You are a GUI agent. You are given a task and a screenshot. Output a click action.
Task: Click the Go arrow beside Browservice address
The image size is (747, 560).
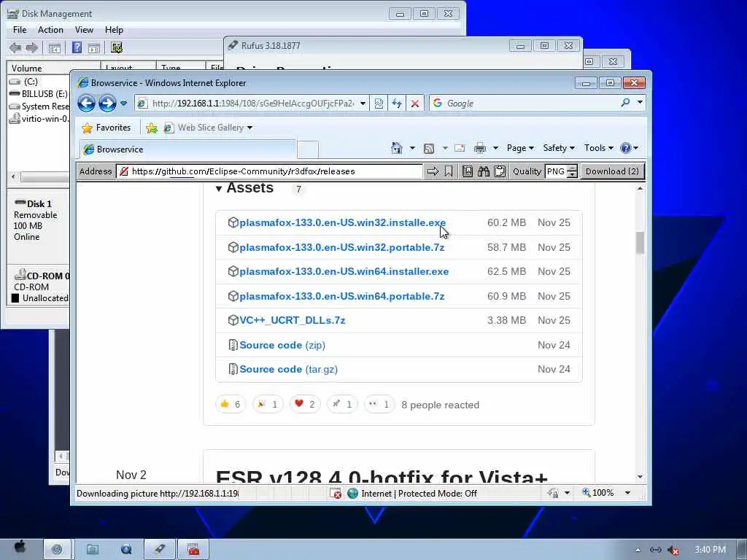pos(433,171)
